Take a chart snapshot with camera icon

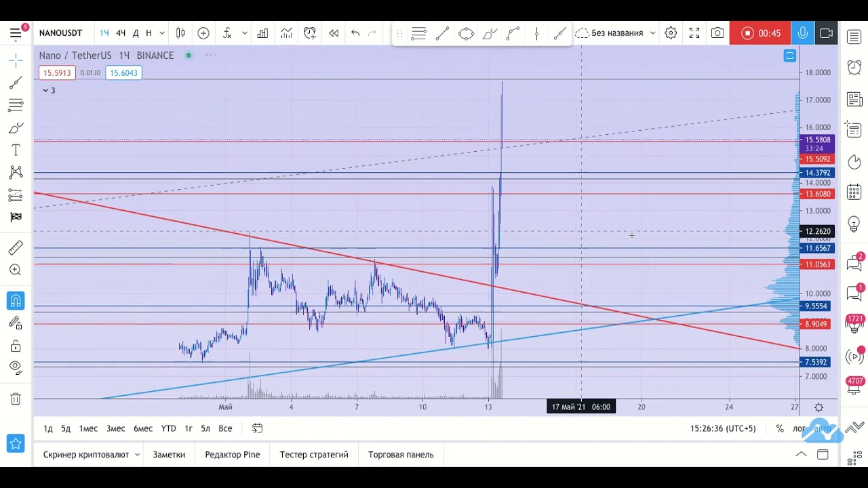pos(717,33)
